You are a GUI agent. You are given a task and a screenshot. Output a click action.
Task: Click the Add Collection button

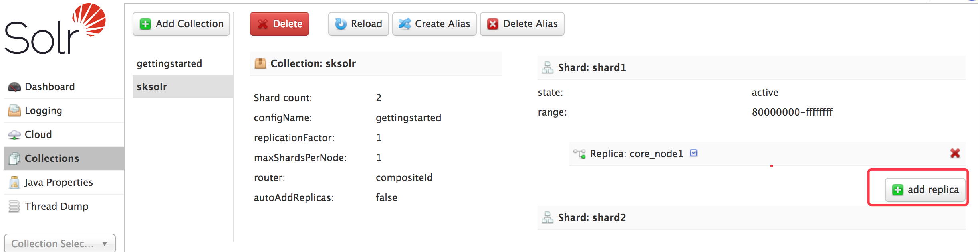tap(181, 24)
